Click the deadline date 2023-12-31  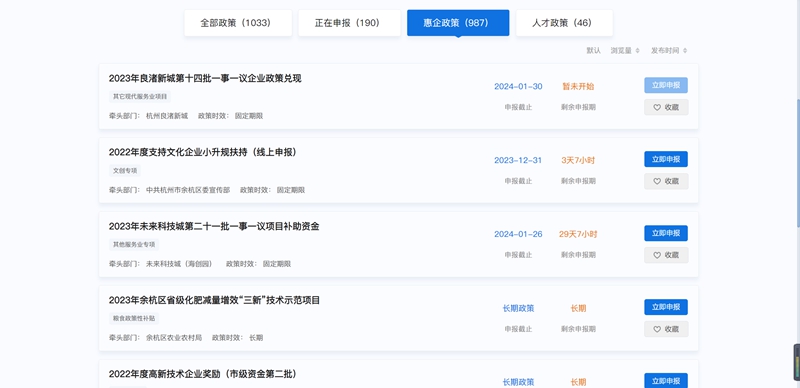[x=518, y=160]
